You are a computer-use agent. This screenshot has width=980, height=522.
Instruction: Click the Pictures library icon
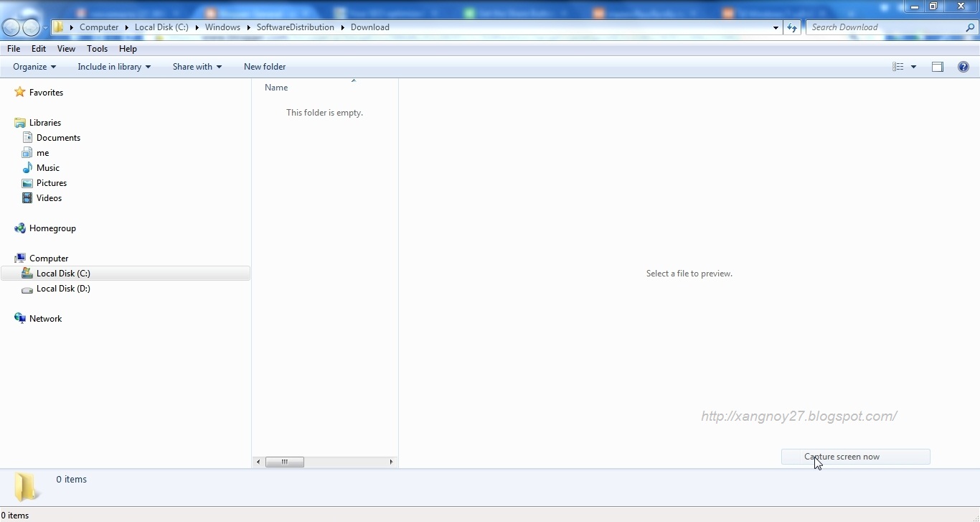tap(27, 183)
